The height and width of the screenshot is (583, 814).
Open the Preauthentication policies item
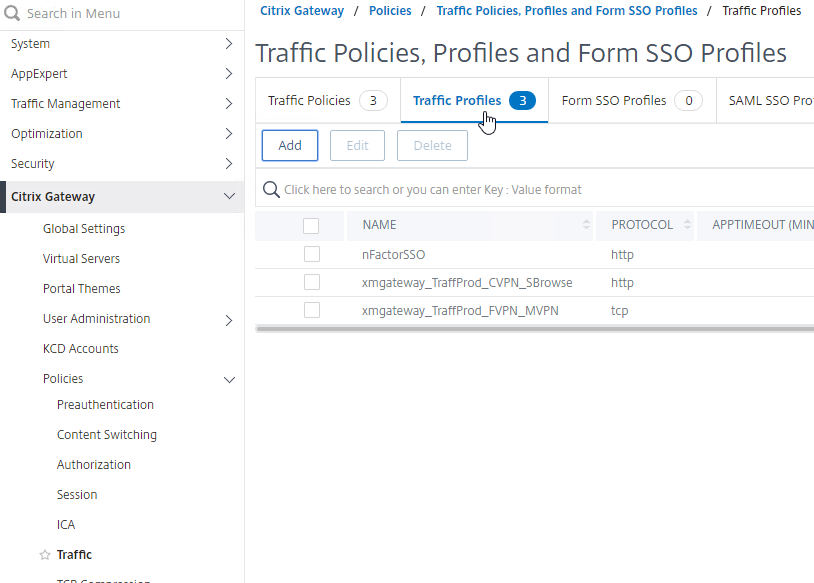(105, 405)
